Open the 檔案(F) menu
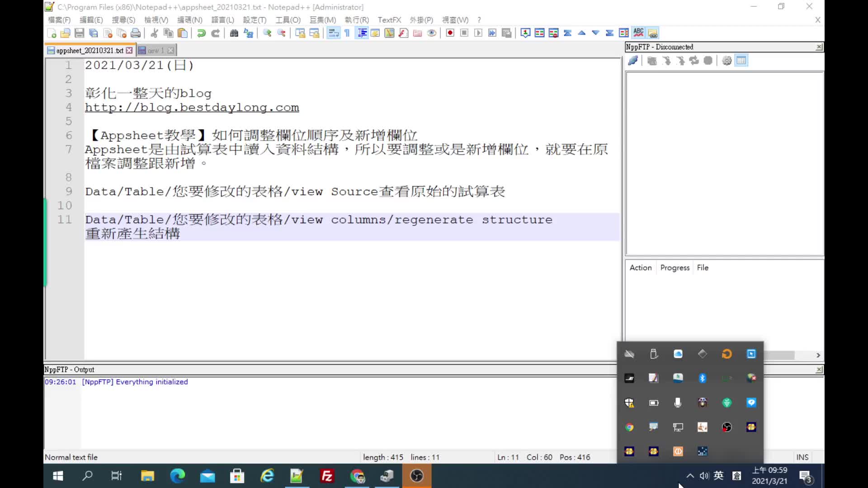The height and width of the screenshot is (488, 868). tap(59, 20)
